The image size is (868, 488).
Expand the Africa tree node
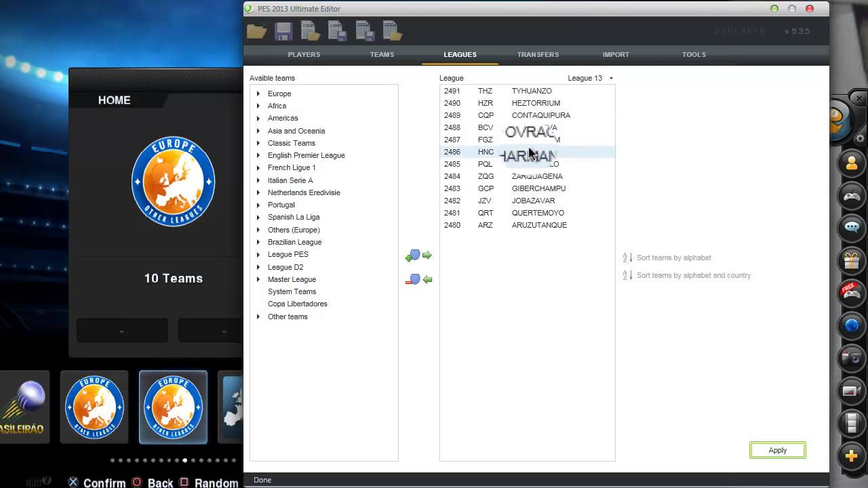pos(258,106)
